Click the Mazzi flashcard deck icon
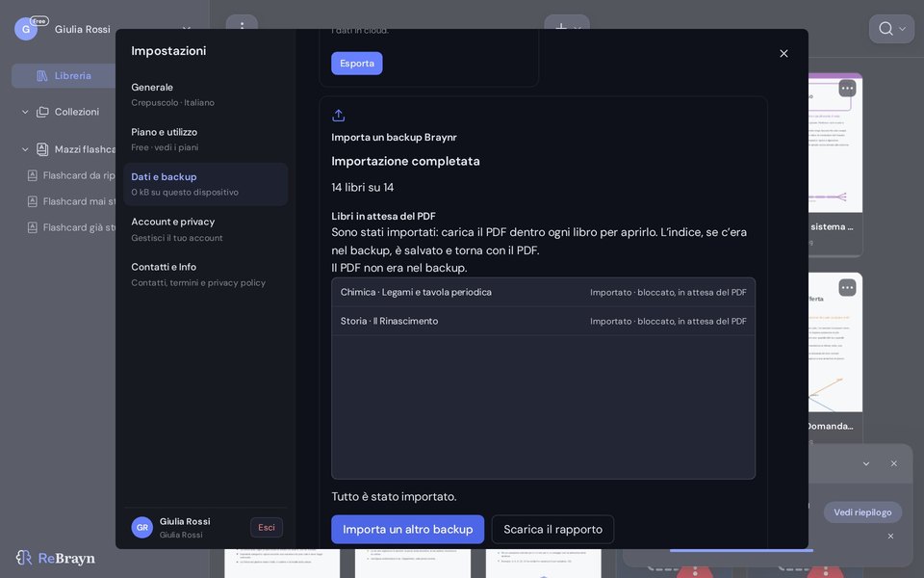The height and width of the screenshot is (578, 924). [x=42, y=149]
